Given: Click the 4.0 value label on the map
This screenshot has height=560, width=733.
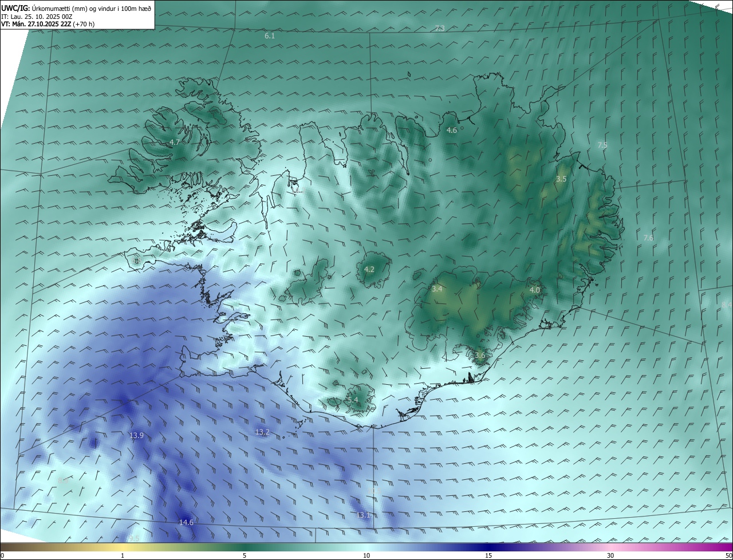Looking at the screenshot, I should point(534,290).
